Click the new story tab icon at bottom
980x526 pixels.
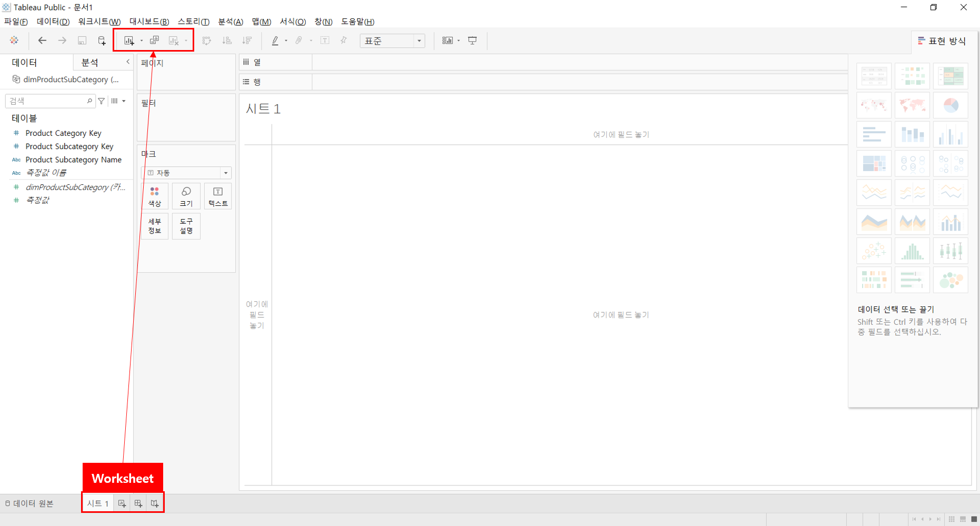click(x=155, y=503)
